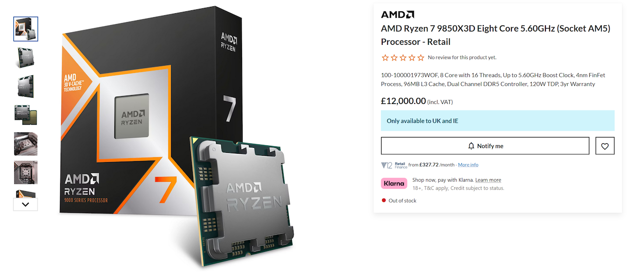This screenshot has width=644, height=273.
Task: Select the first box-and-chip thumbnail
Action: (x=26, y=29)
